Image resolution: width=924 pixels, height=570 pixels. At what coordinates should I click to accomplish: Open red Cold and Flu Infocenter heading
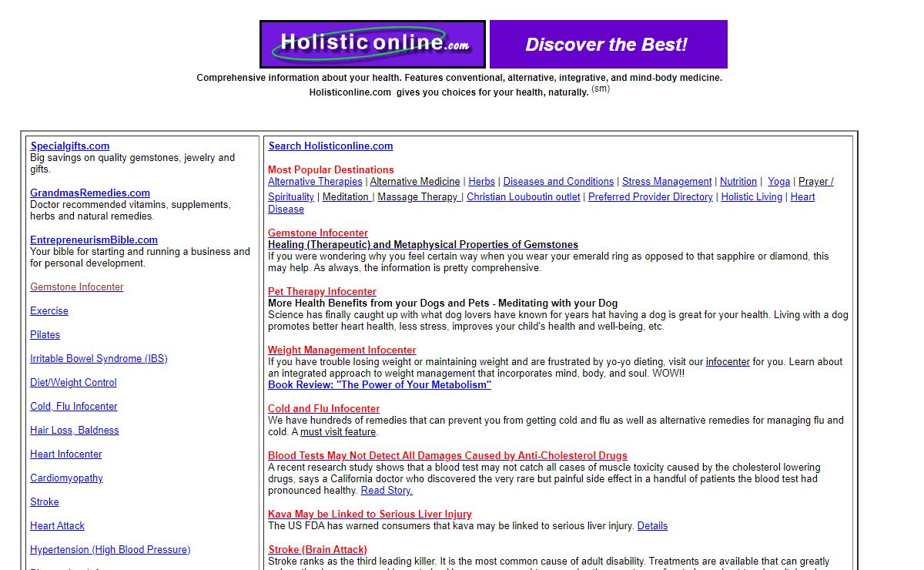(x=323, y=408)
